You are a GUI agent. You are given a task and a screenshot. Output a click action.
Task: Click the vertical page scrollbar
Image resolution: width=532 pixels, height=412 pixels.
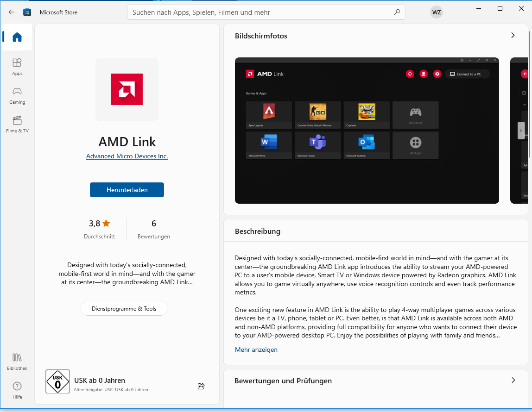pos(530,94)
